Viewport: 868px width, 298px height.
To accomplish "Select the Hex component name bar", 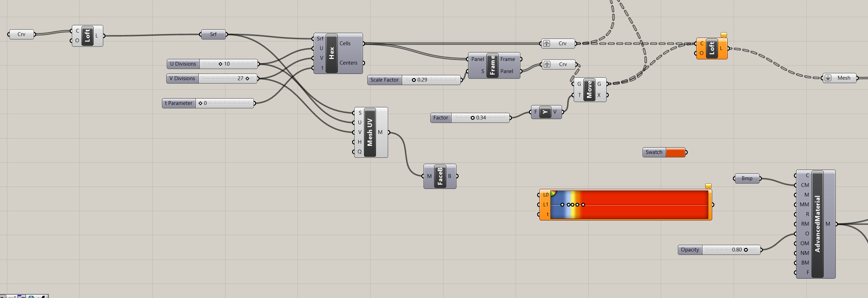I will pyautogui.click(x=331, y=53).
